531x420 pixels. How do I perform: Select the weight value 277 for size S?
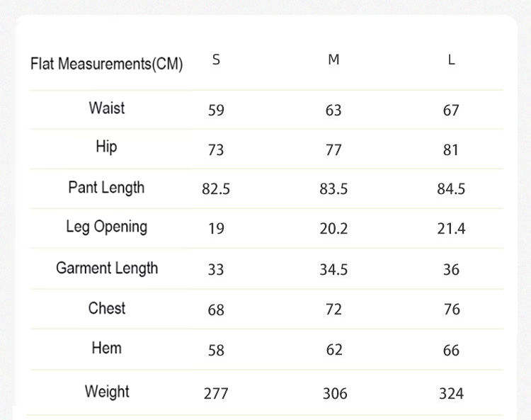(216, 393)
